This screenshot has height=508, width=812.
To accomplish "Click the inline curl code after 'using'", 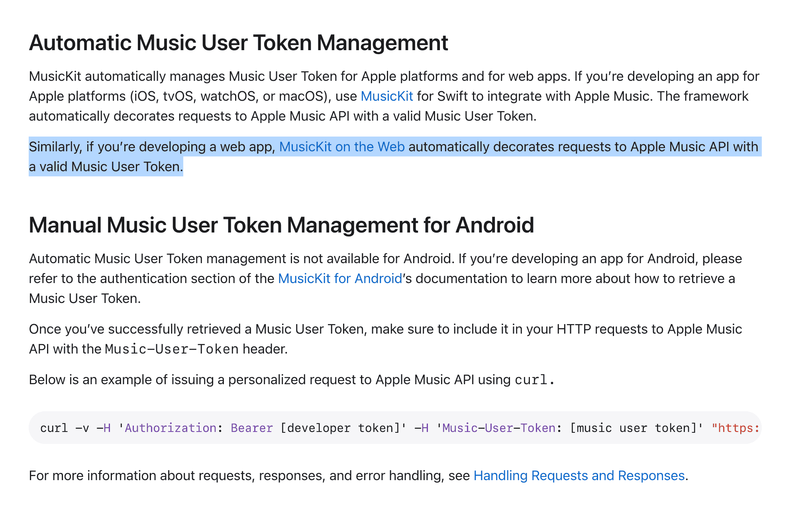I will (x=531, y=380).
